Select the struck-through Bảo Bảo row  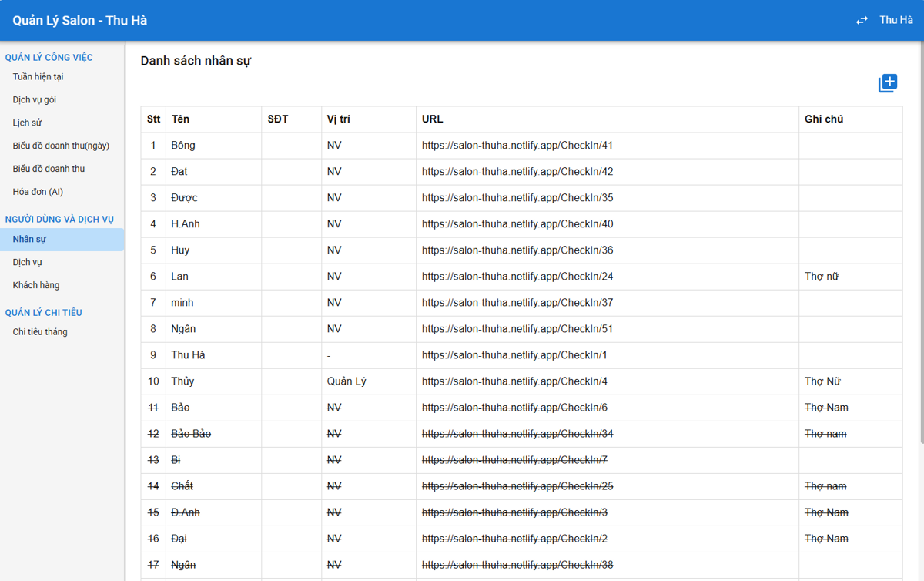click(x=521, y=434)
